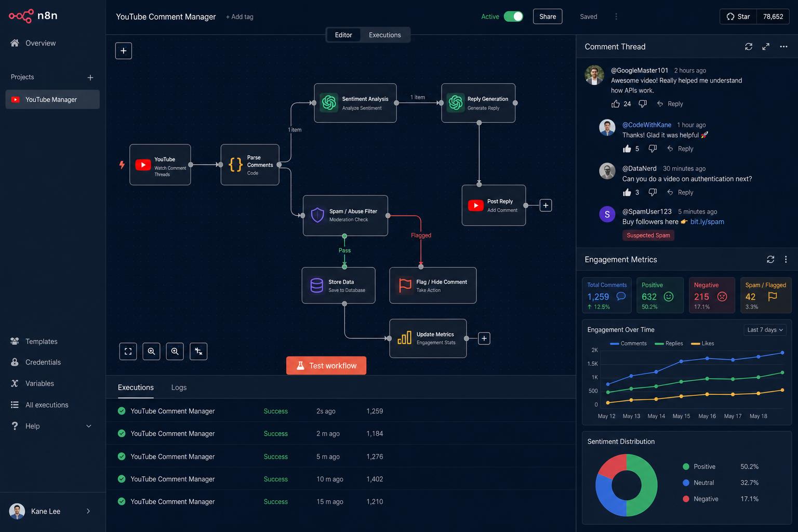The width and height of the screenshot is (798, 532).
Task: Dislike the @DataNerd comment
Action: tap(653, 192)
